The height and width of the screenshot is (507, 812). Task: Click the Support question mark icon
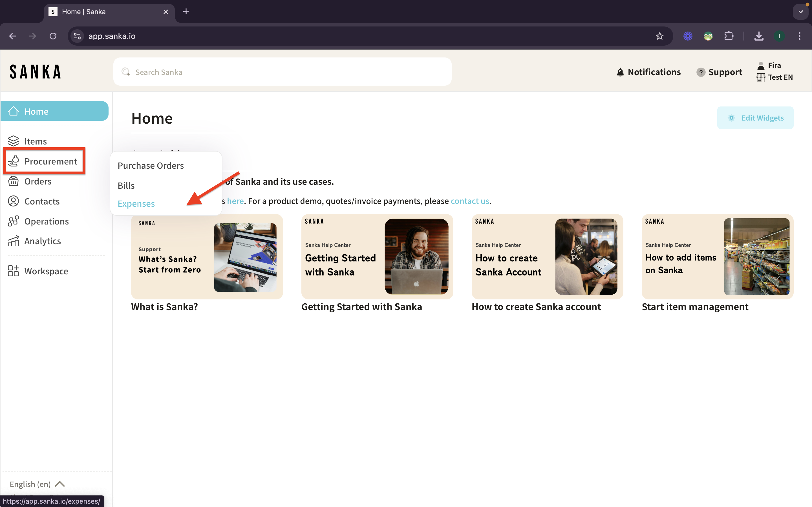[x=701, y=72]
